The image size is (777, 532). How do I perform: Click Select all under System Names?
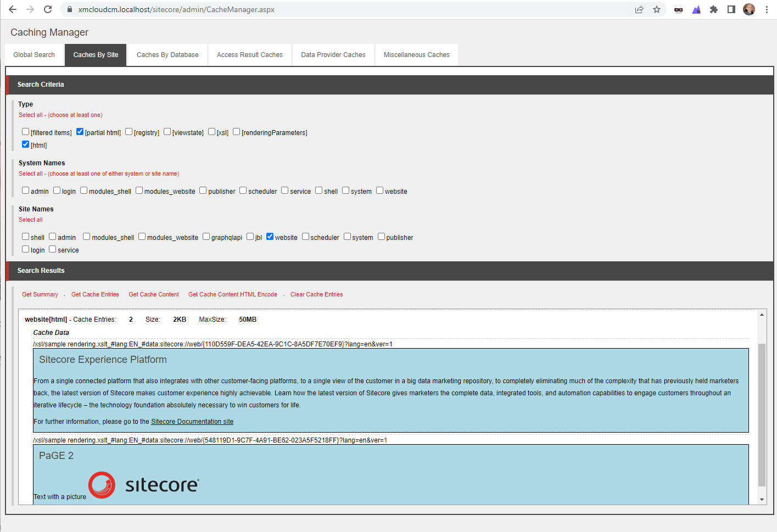30,174
